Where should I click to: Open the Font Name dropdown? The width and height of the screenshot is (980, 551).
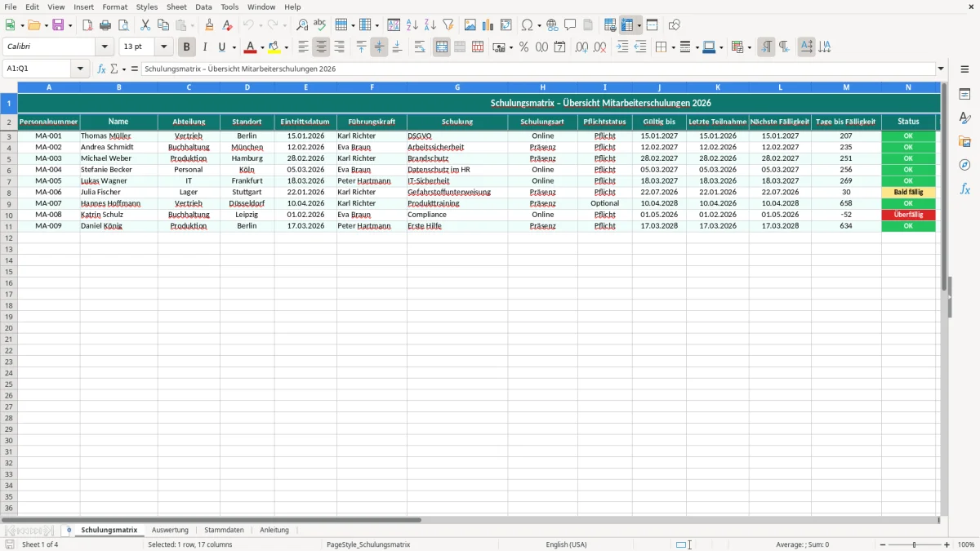[x=105, y=47]
